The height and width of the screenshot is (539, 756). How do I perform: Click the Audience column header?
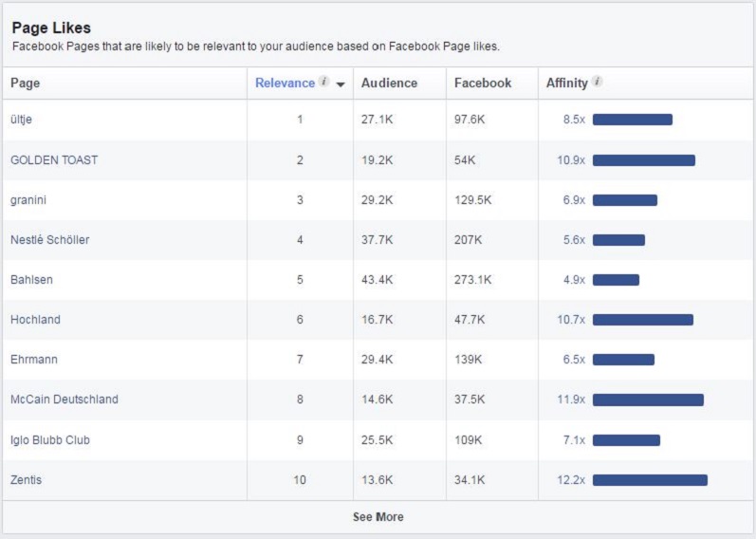(x=389, y=83)
